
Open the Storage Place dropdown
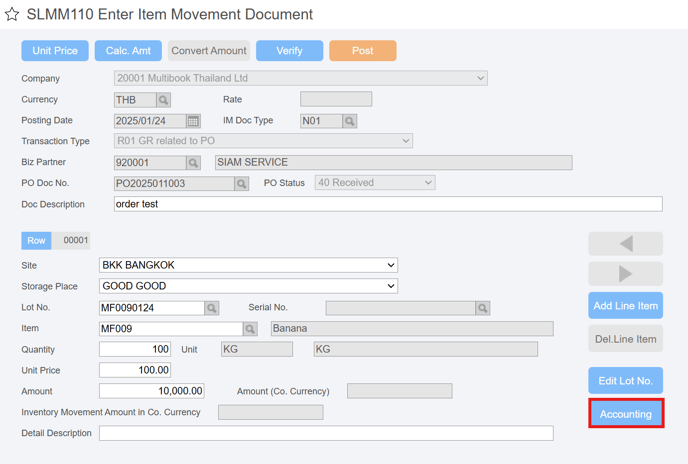[x=248, y=286]
